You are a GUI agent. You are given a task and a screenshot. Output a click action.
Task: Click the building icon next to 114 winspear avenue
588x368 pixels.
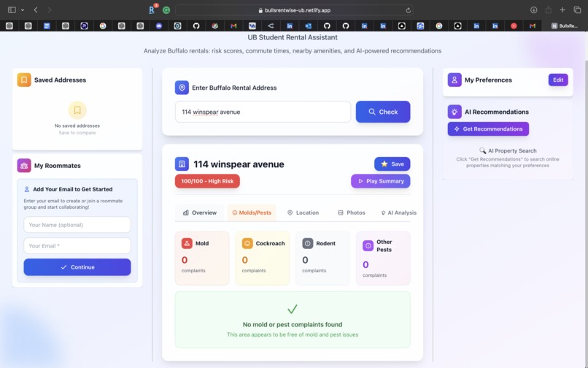pos(182,164)
